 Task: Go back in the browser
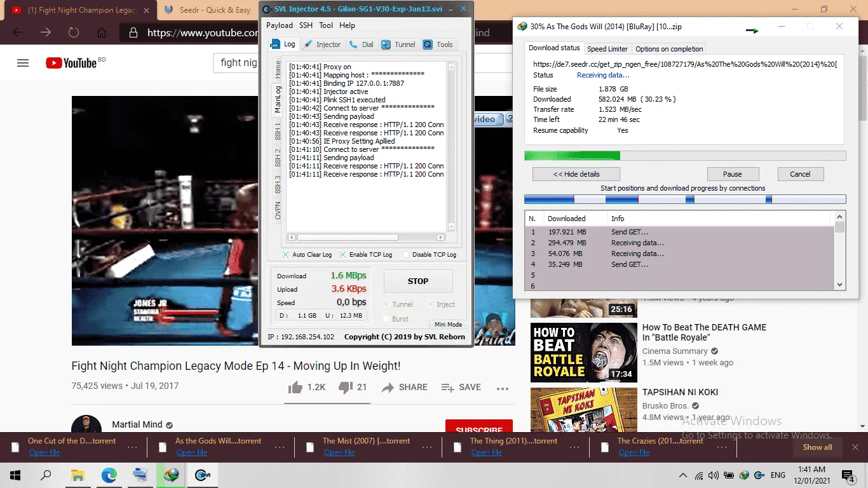[x=18, y=32]
